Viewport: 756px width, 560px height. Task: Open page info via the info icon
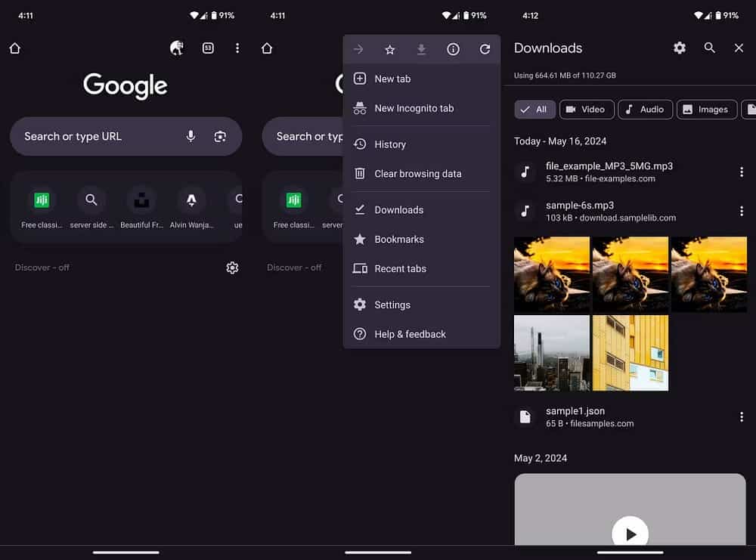453,49
